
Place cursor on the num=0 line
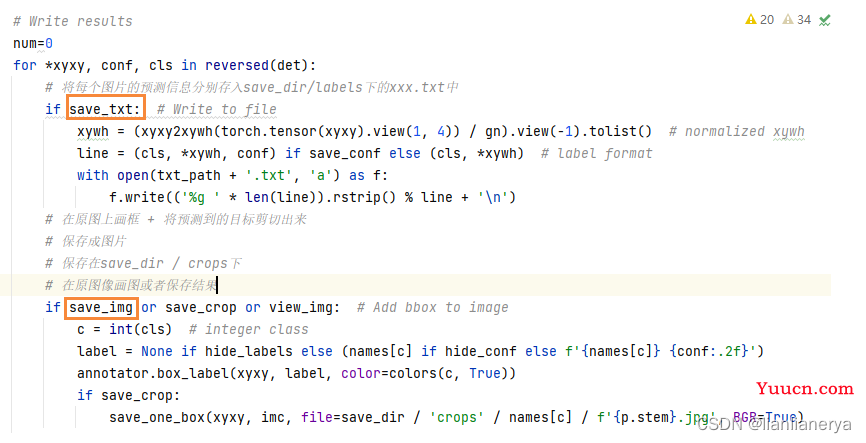point(33,43)
